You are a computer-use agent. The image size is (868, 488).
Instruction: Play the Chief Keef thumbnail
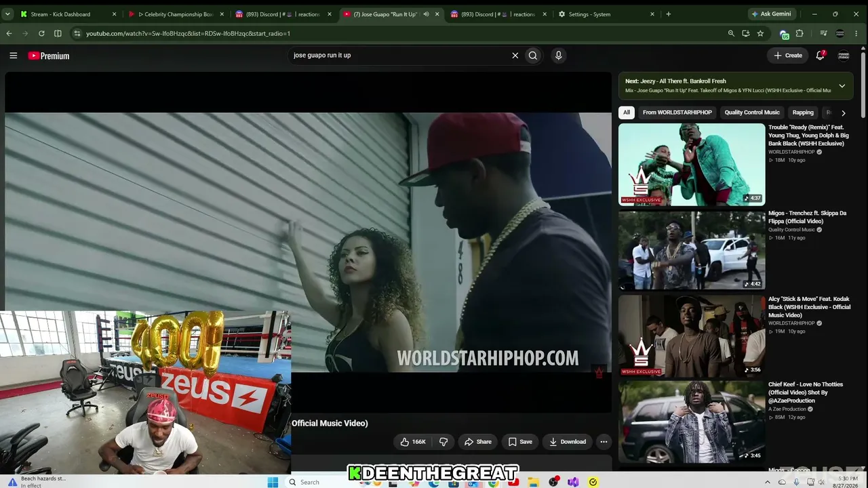692,422
